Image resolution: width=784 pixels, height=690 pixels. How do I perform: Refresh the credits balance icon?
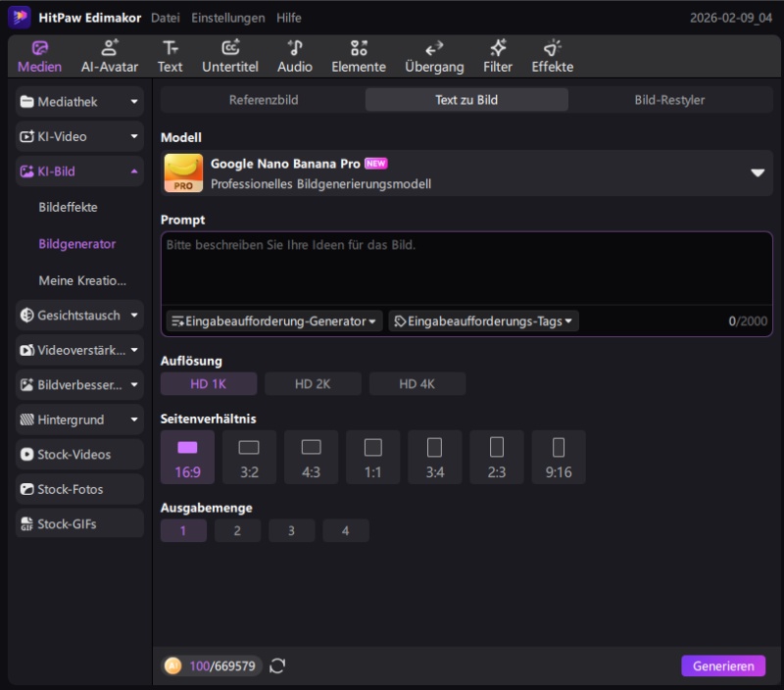[x=278, y=666]
